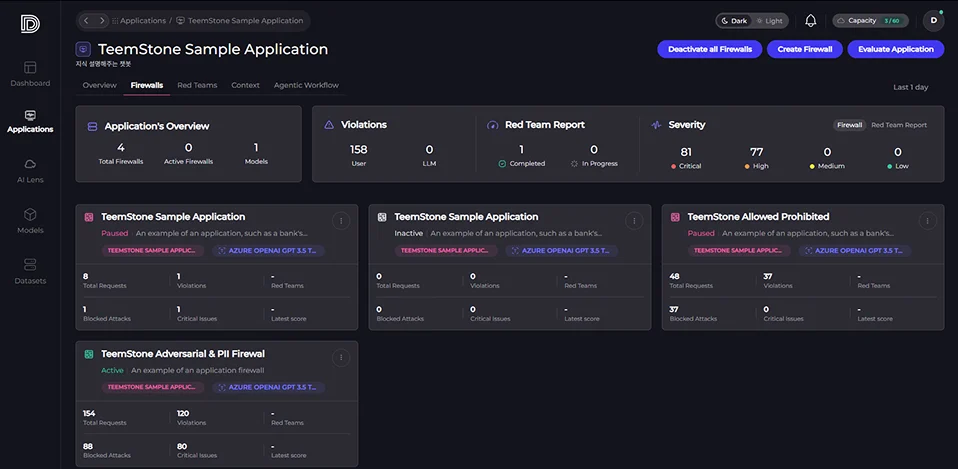
Task: Click Azure OpenAI tag on Adversarial & PII card
Action: pyautogui.click(x=268, y=388)
